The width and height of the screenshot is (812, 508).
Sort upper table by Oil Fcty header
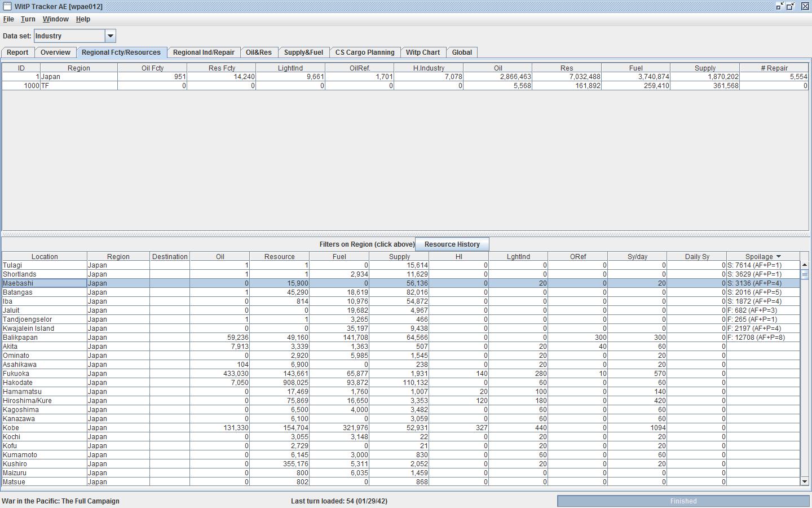click(152, 68)
